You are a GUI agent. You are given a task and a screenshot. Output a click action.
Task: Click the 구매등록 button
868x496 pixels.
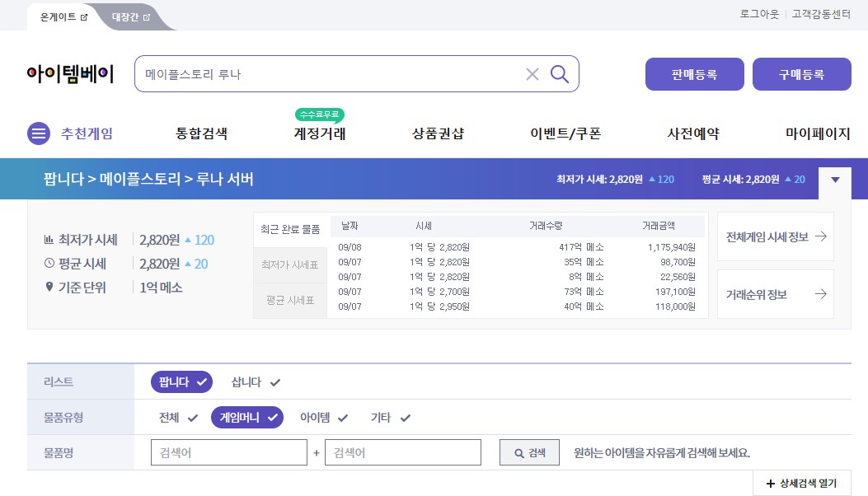[801, 74]
